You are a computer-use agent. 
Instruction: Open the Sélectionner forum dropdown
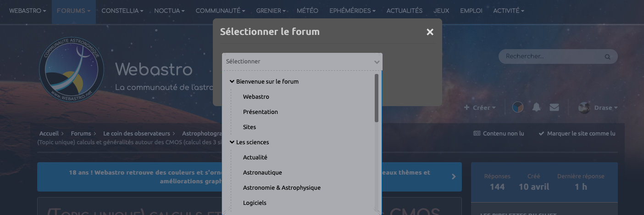[302, 62]
